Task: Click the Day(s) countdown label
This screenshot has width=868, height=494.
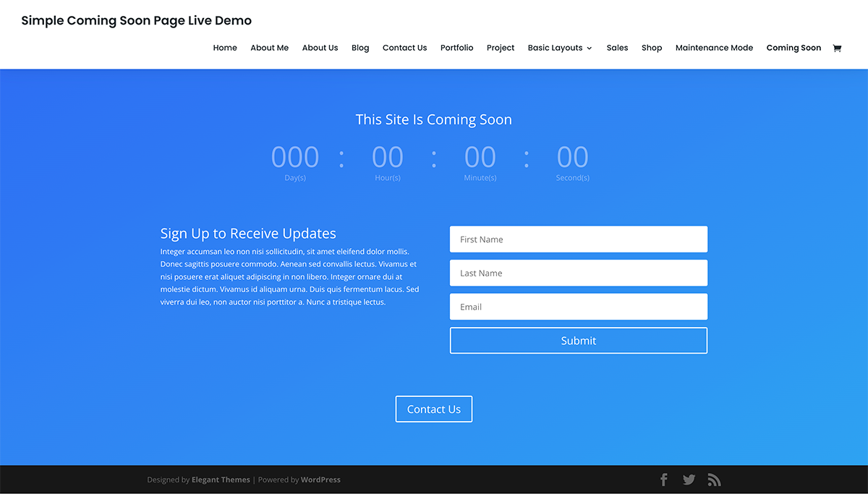Action: point(295,178)
